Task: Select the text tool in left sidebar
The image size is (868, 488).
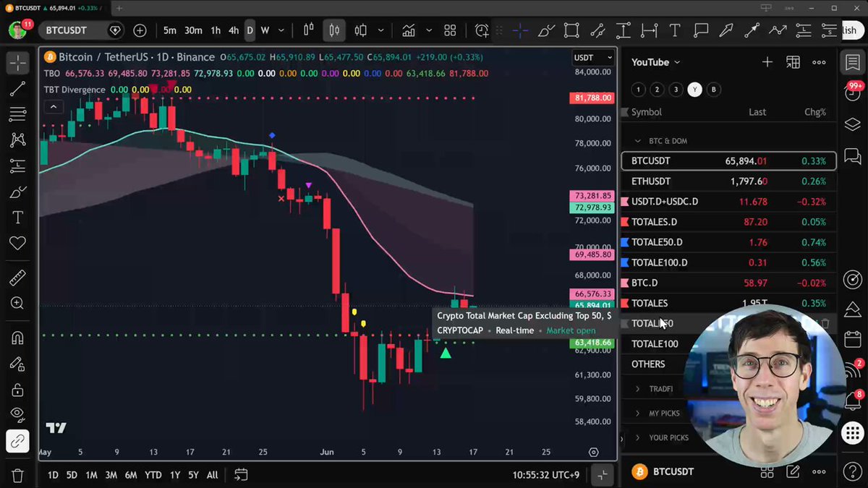Action: [x=17, y=218]
